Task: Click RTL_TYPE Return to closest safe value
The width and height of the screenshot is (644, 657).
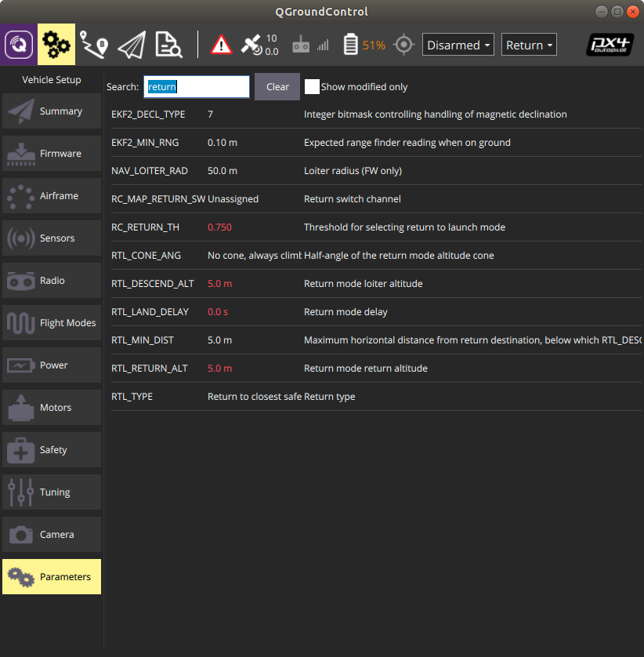Action: (255, 397)
